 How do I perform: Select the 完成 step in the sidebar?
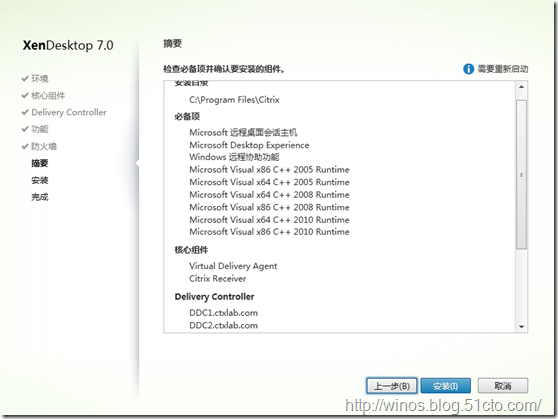tap(40, 197)
